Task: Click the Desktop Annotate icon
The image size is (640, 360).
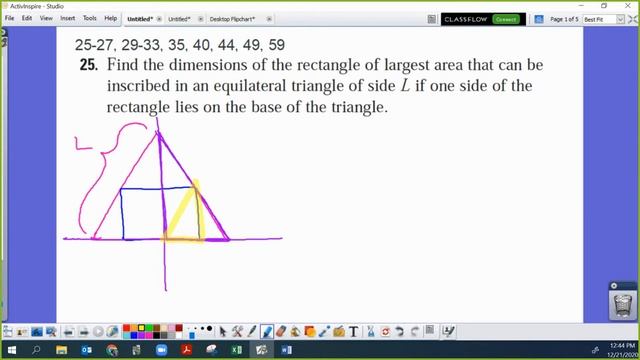Action: [x=37, y=331]
